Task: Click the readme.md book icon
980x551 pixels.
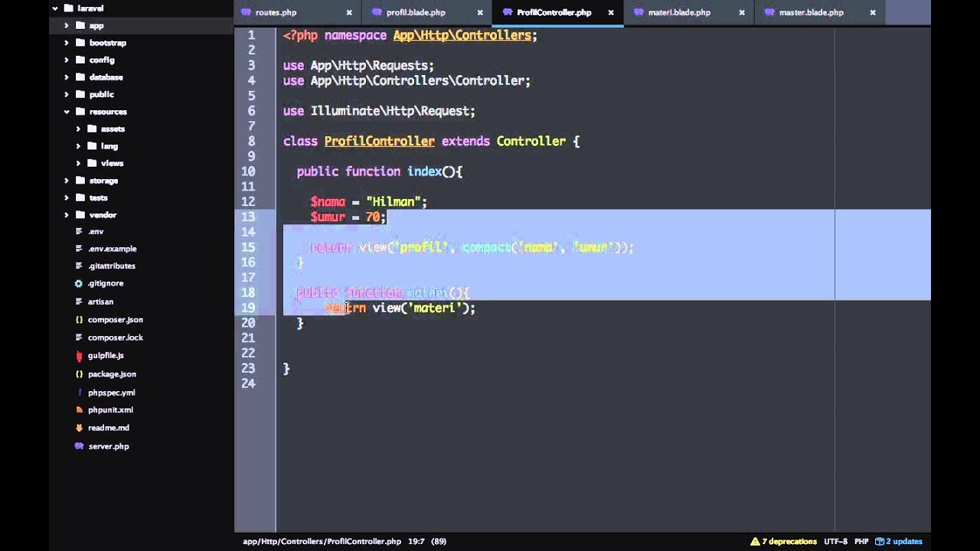Action: tap(79, 428)
